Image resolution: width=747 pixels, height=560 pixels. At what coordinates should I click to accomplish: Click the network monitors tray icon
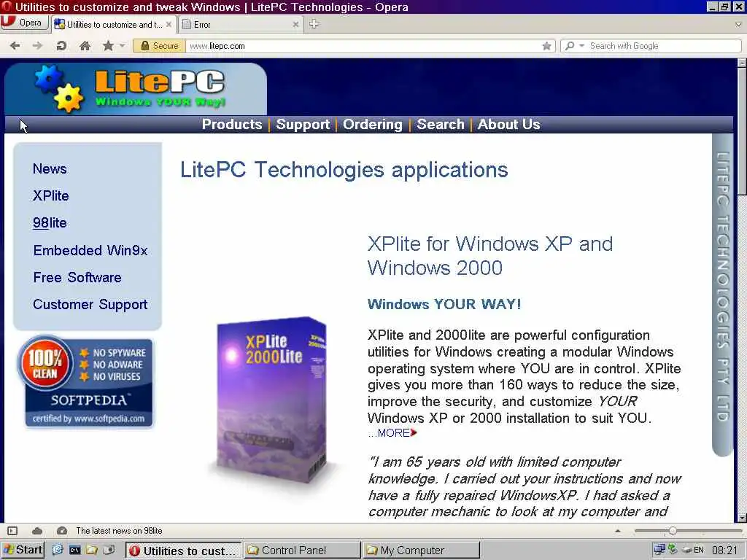click(x=659, y=550)
